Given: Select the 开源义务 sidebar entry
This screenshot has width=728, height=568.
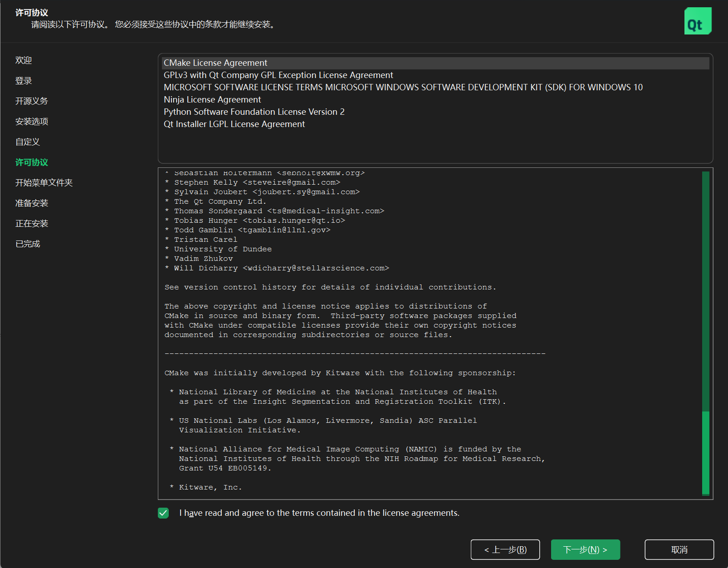Looking at the screenshot, I should coord(32,101).
